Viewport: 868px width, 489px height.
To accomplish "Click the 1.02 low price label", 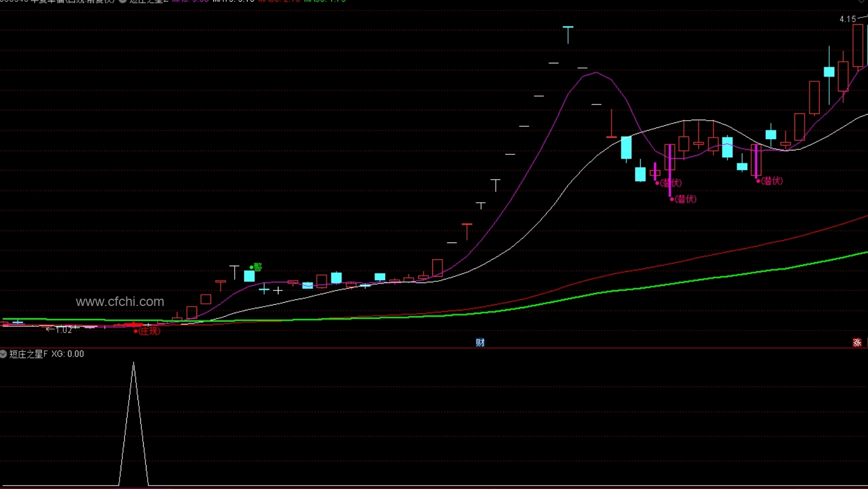I will 63,330.
